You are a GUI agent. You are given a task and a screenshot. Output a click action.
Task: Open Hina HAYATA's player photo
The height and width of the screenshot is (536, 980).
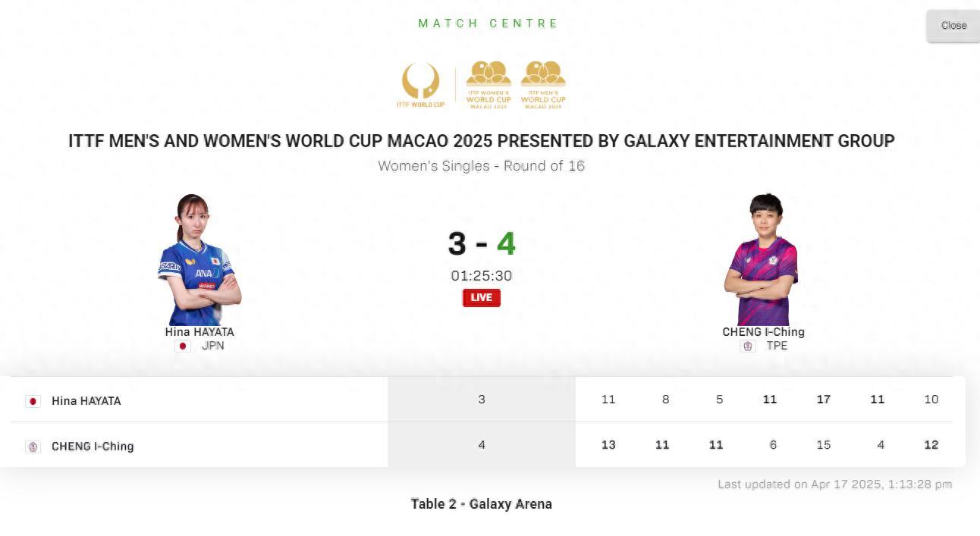pos(199,260)
